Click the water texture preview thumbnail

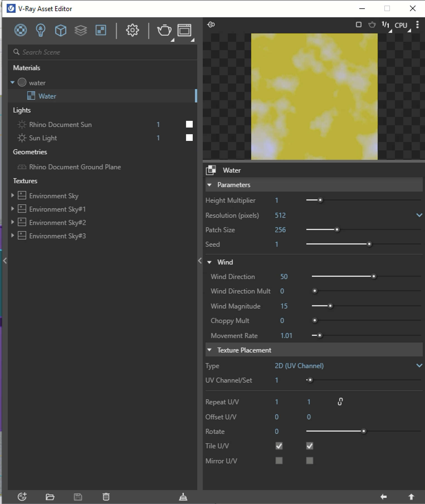pos(314,96)
